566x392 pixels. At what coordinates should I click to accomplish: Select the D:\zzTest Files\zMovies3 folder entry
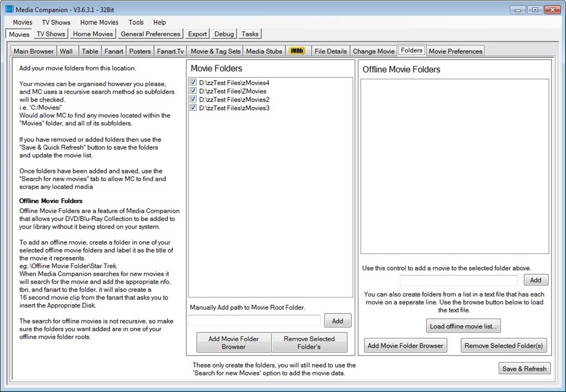click(234, 108)
